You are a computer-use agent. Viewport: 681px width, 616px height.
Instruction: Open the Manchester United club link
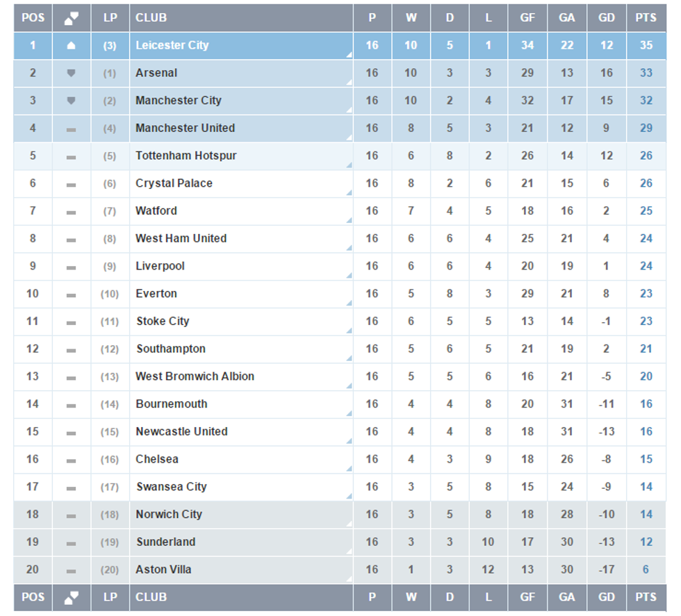185,128
